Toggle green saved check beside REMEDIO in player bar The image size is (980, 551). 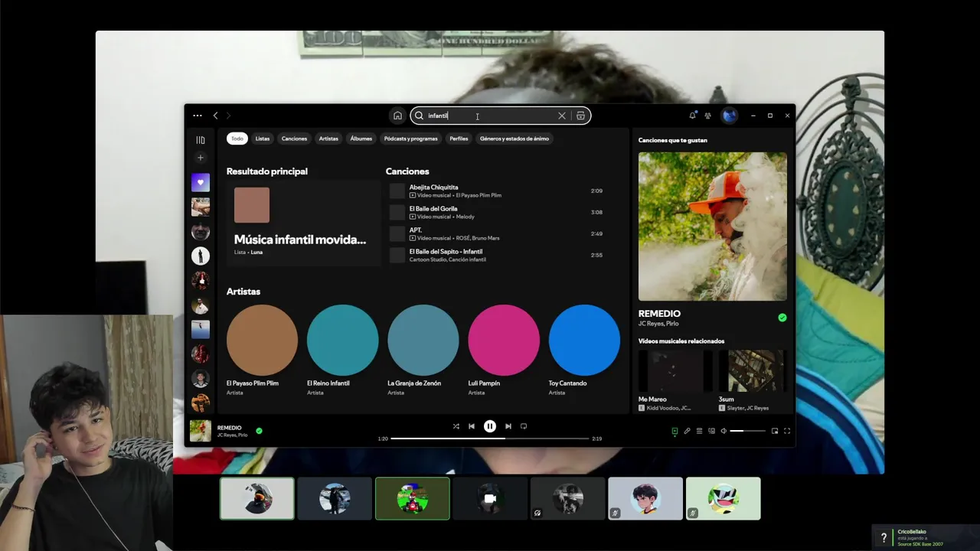[x=259, y=431]
